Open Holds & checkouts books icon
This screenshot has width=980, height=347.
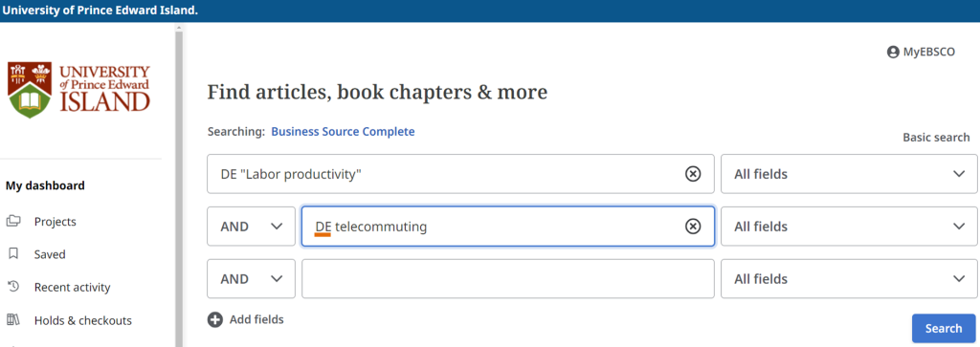pyautogui.click(x=13, y=320)
